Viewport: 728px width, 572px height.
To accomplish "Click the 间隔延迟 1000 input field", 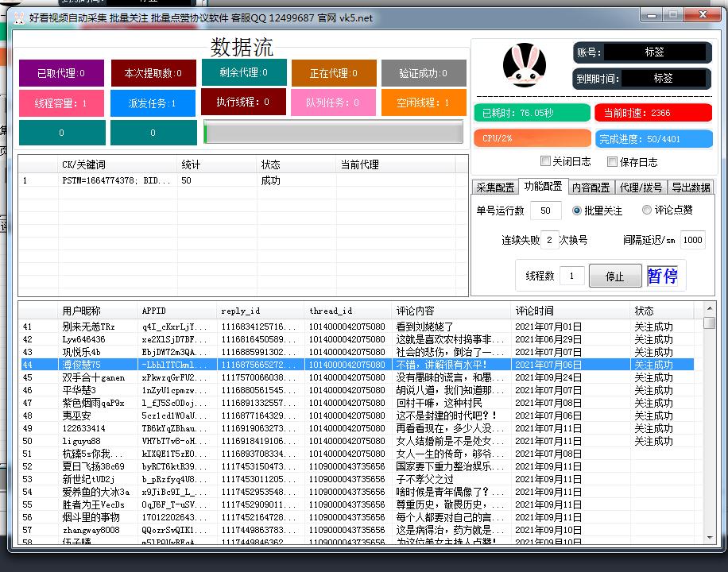I will click(694, 239).
